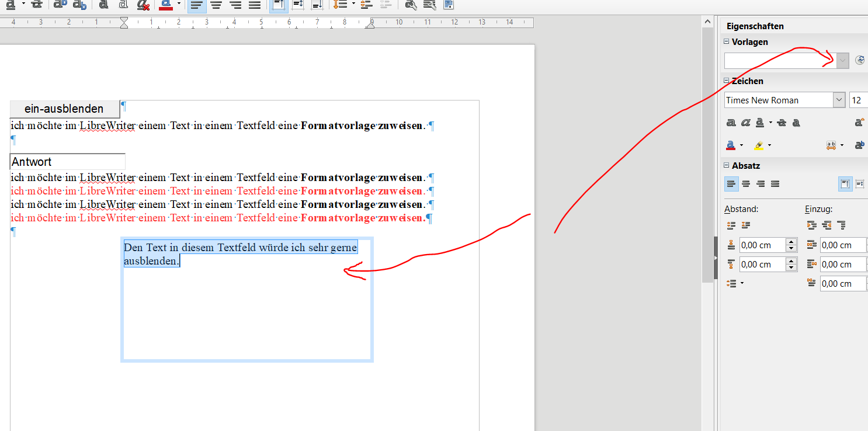
Task: Click the second binoculars search icon in toolbar
Action: coord(429,5)
